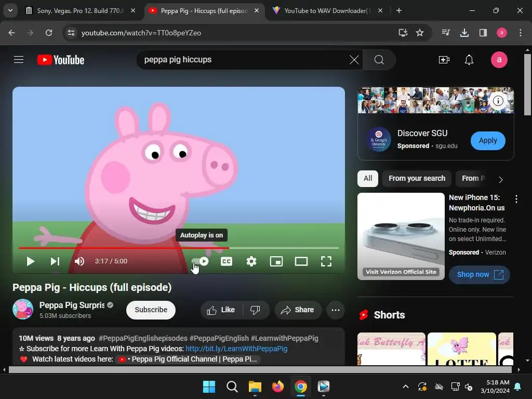Open a new browser tab

[399, 11]
